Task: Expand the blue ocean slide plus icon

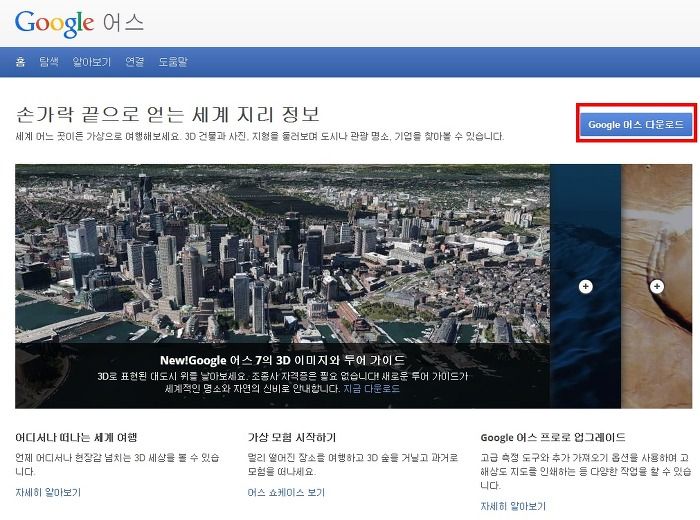Action: pos(585,286)
